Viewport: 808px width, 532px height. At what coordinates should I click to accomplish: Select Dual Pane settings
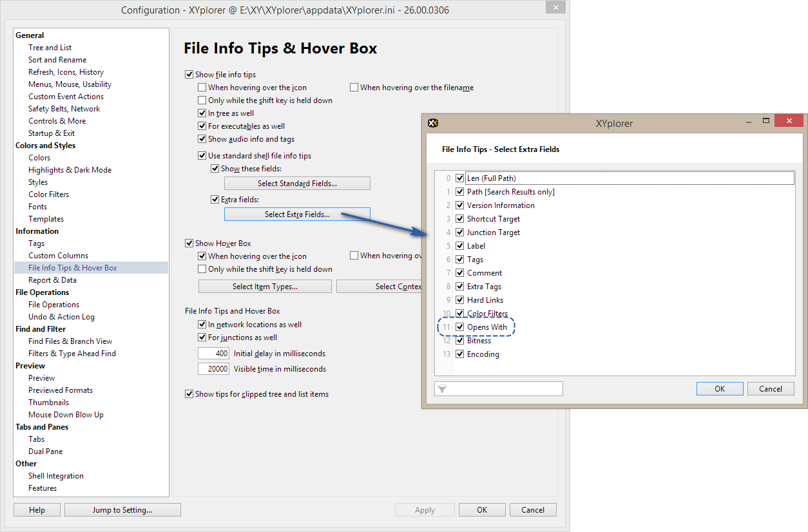45,451
